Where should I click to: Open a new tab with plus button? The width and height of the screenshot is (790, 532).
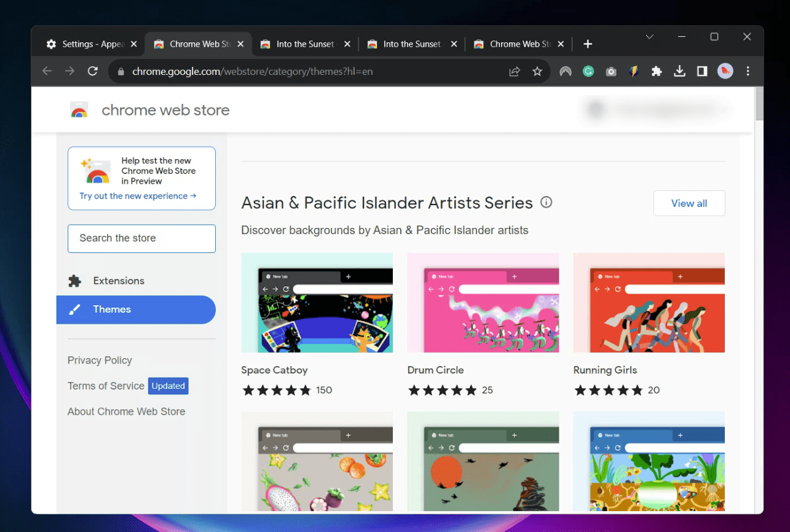click(588, 44)
